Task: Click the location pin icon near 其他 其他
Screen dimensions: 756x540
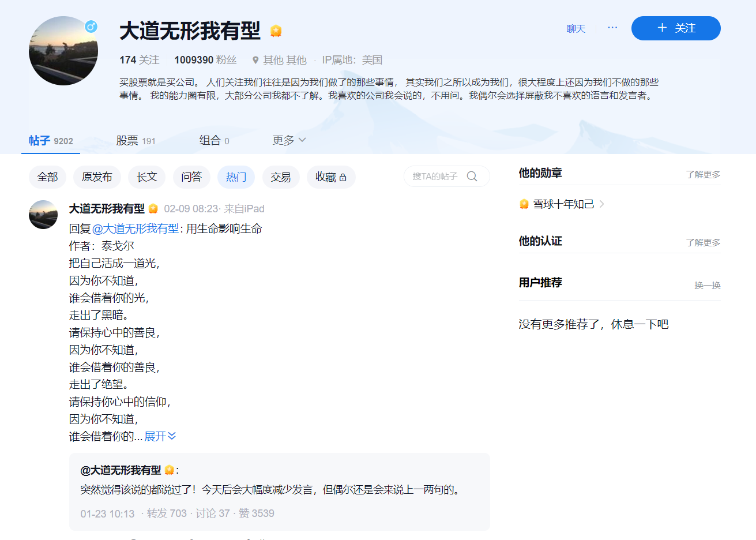Action: [255, 60]
